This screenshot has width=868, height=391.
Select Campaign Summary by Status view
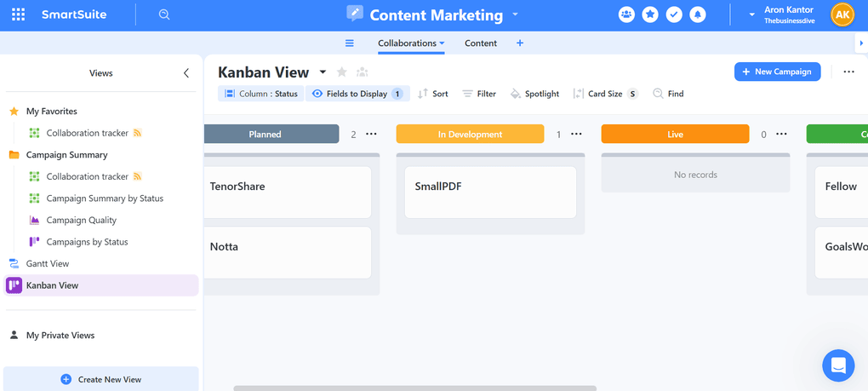click(105, 198)
